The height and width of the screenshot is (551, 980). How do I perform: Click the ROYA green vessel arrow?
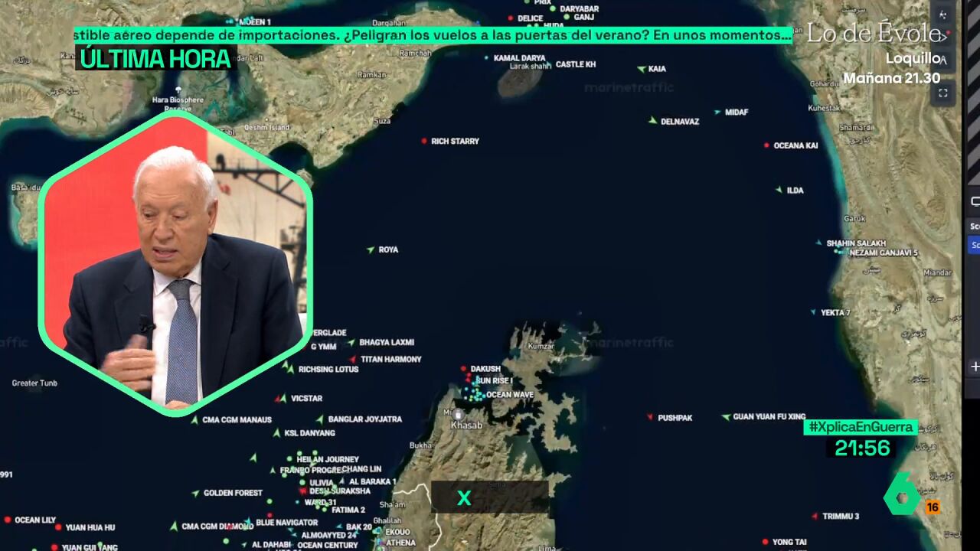coord(371,249)
